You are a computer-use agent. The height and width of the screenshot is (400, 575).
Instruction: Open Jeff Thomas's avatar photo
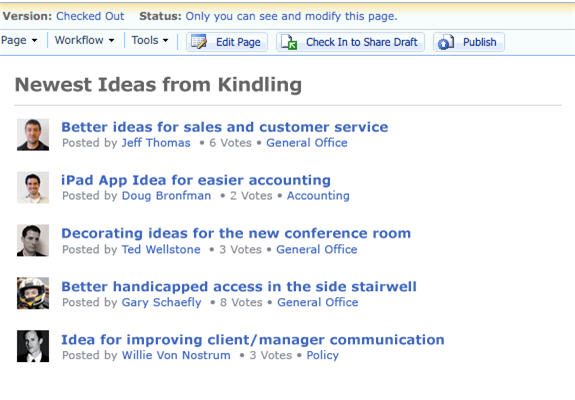coord(33,135)
